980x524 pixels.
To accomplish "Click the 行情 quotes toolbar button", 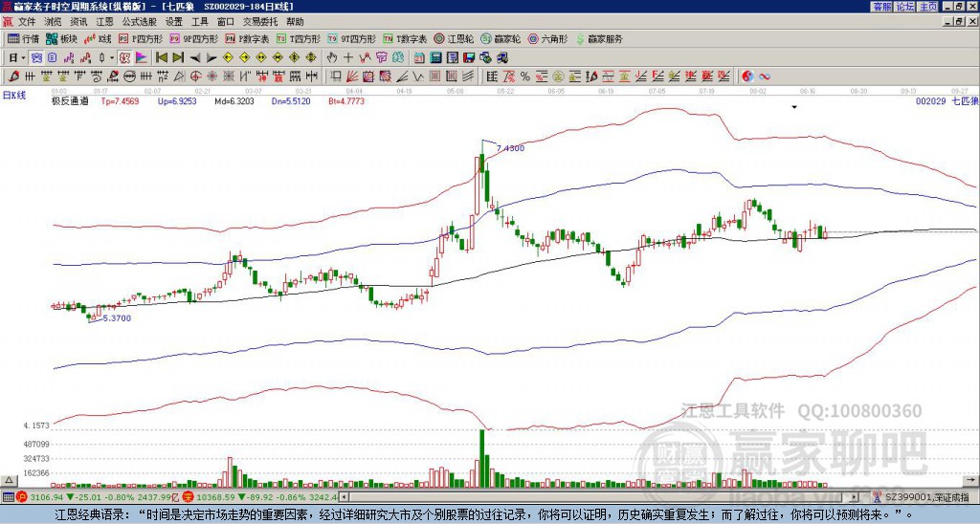I will (x=23, y=38).
